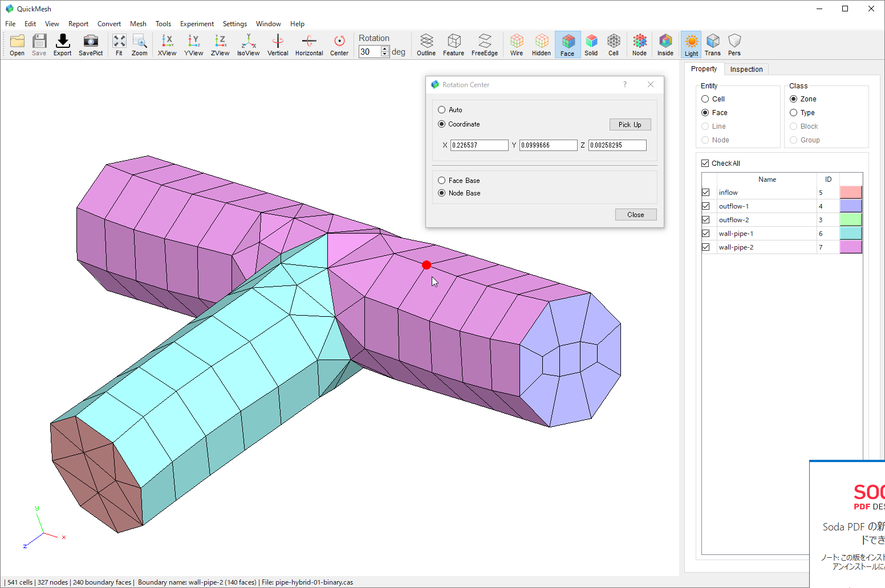This screenshot has width=885, height=588.
Task: Click the wall-pipe-1 cyan color swatch
Action: click(851, 234)
